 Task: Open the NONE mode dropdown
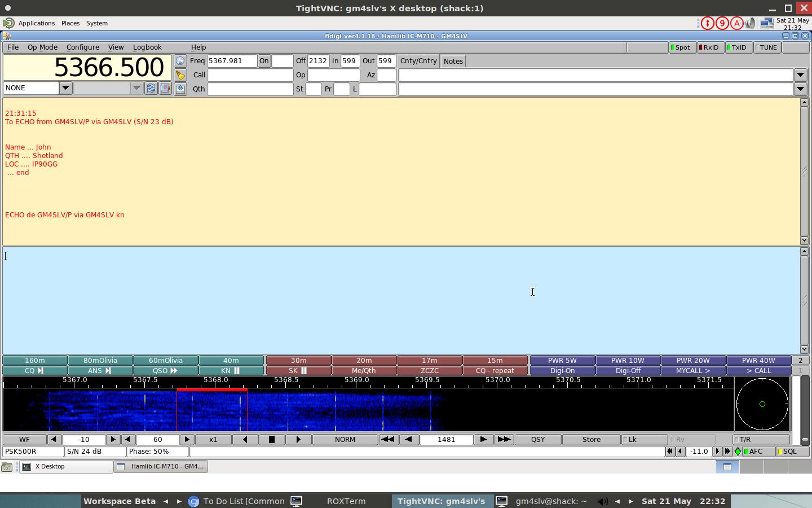(65, 87)
